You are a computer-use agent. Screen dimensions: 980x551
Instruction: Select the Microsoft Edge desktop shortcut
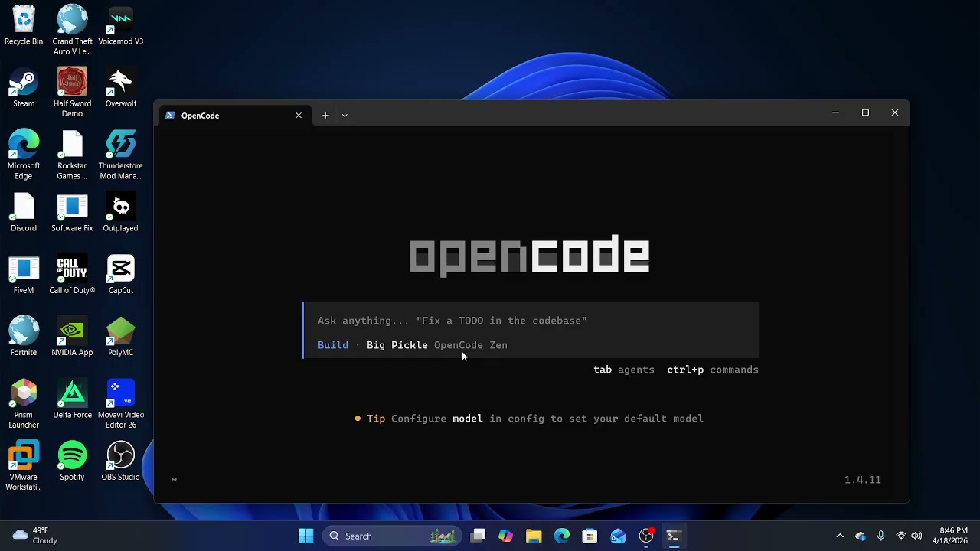pos(24,155)
